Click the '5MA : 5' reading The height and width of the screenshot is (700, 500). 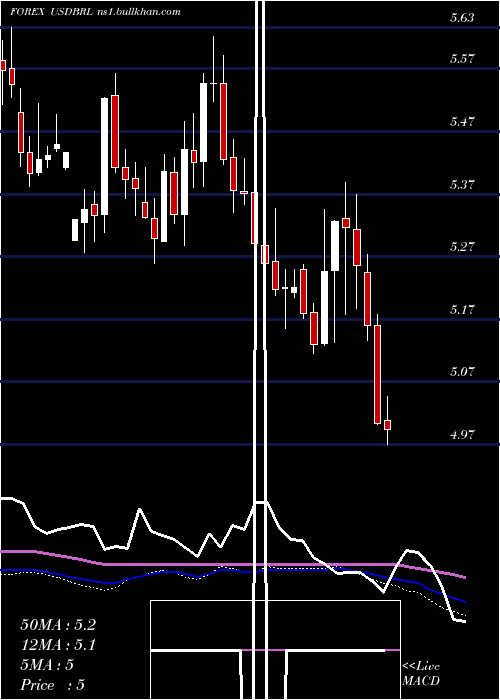click(47, 665)
